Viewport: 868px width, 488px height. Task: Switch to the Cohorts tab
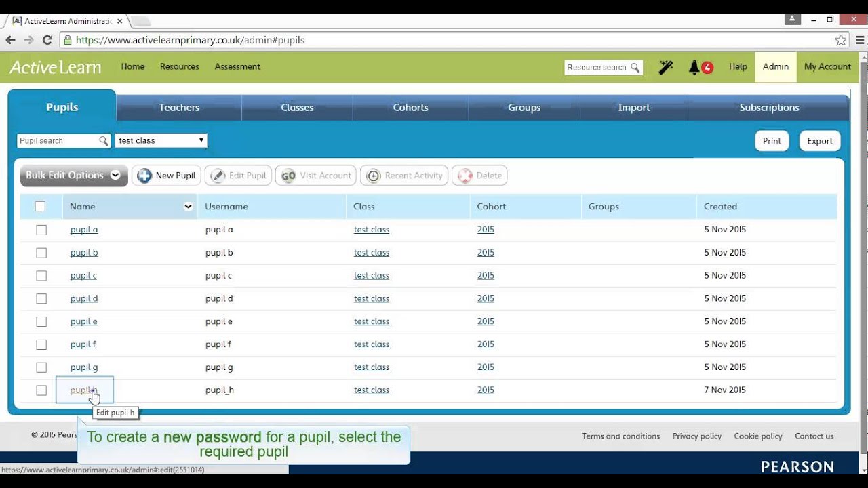410,108
